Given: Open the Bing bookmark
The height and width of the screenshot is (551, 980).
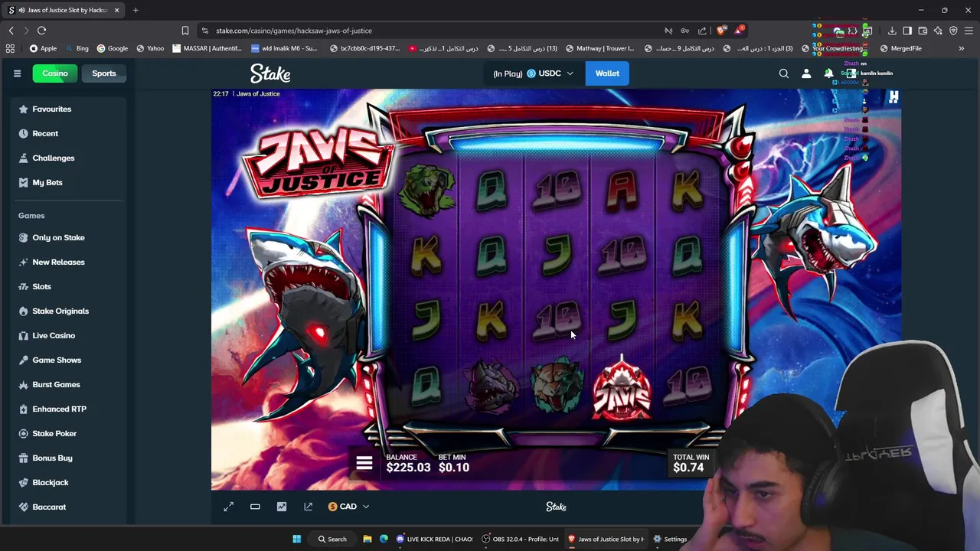Looking at the screenshot, I should [76, 48].
